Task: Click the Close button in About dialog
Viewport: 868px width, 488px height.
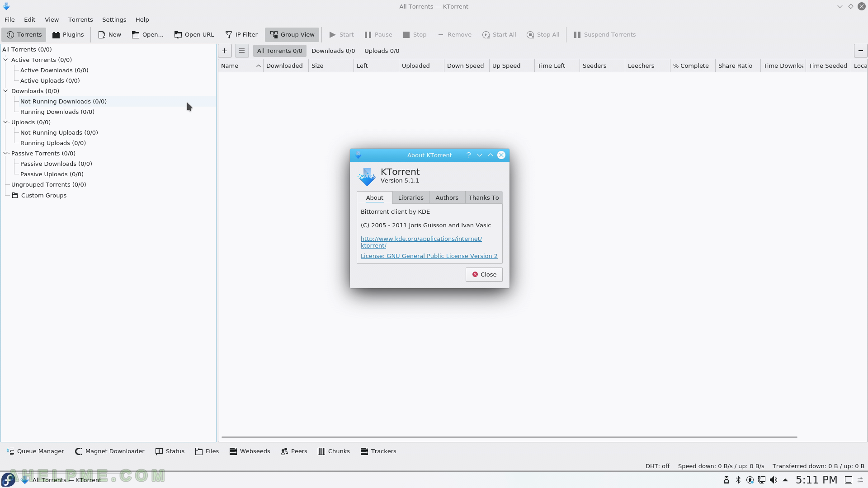Action: [x=484, y=275]
